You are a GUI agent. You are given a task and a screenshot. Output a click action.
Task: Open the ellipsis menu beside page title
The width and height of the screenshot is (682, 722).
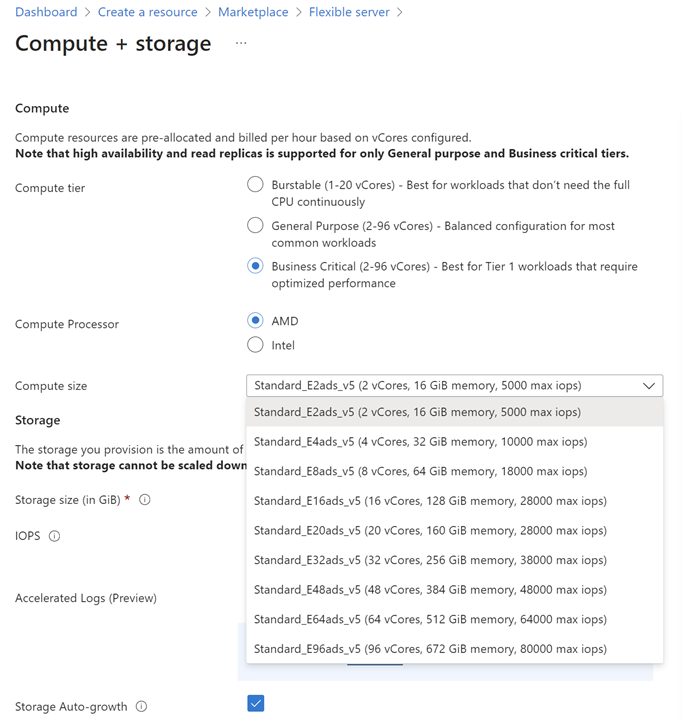pyautogui.click(x=241, y=43)
